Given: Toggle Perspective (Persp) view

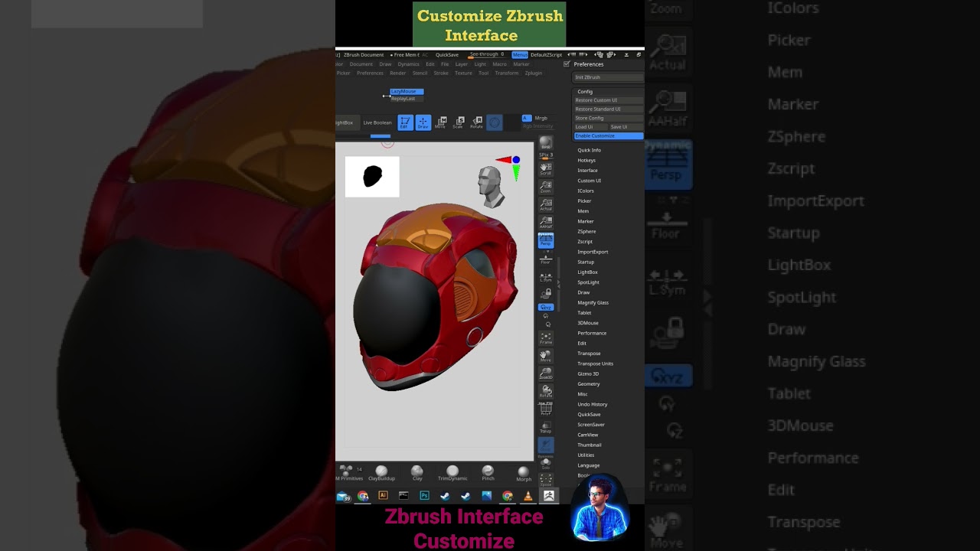Looking at the screenshot, I should point(546,240).
